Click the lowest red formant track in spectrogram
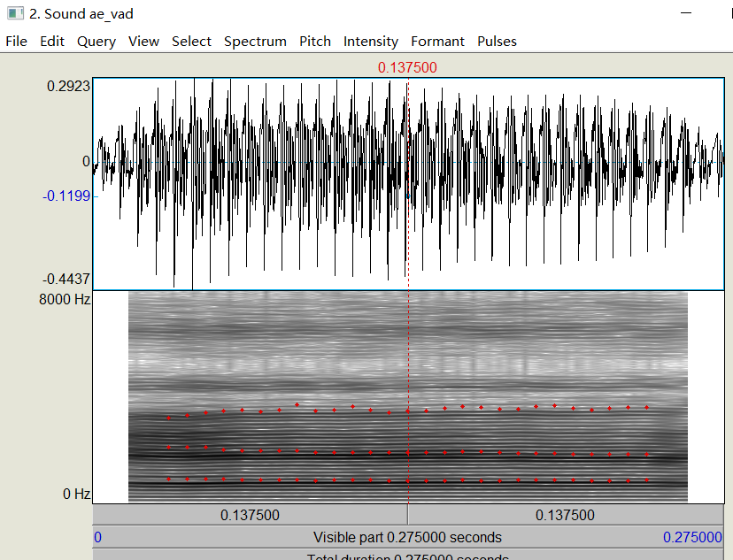 [x=407, y=480]
